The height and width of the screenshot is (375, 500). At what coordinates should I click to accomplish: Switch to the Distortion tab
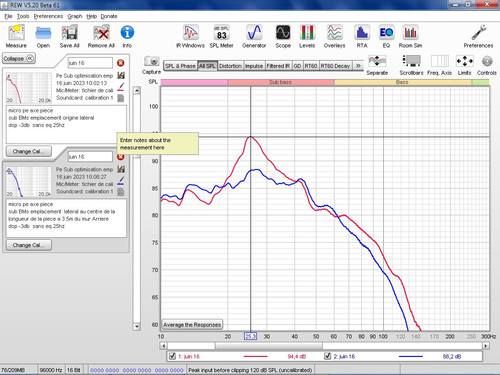tap(230, 66)
